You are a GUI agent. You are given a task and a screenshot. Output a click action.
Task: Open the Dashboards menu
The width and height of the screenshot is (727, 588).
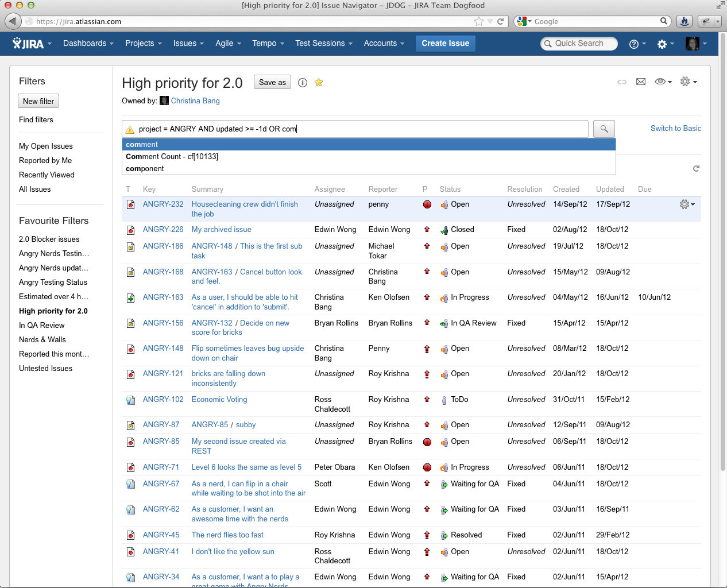point(88,44)
